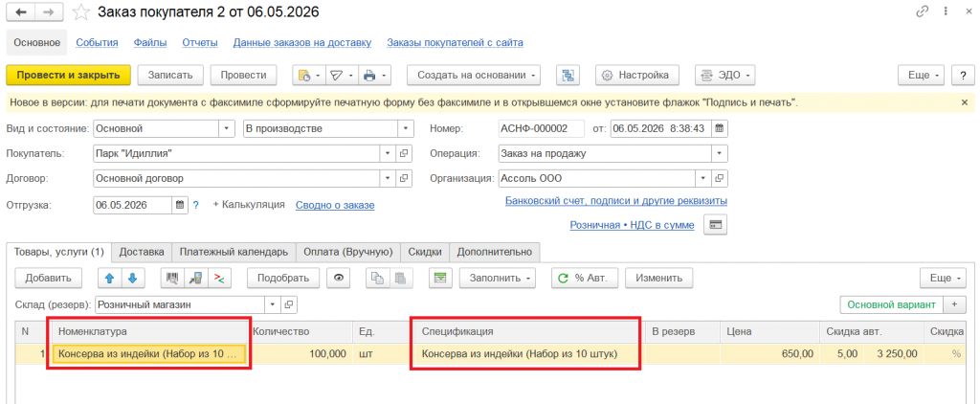Expand the Покупатель 'Парк Идиллия' dropdown arrow
The image size is (980, 404).
point(389,153)
